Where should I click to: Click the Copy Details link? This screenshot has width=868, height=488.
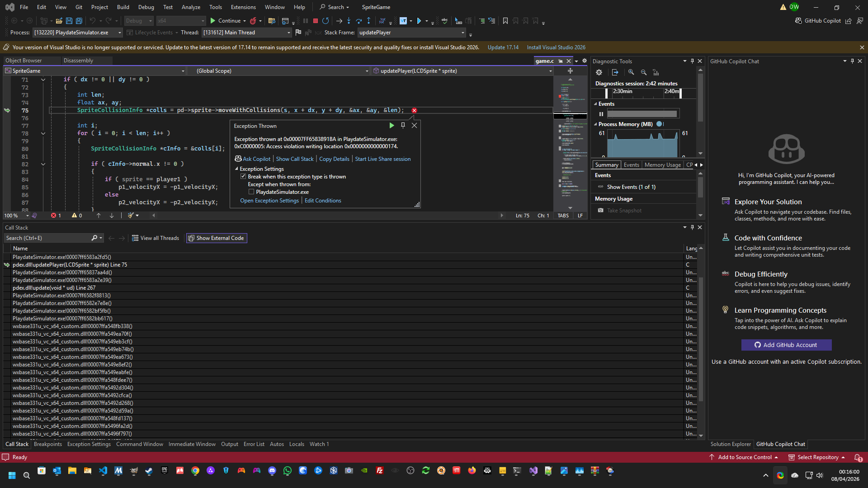tap(334, 159)
